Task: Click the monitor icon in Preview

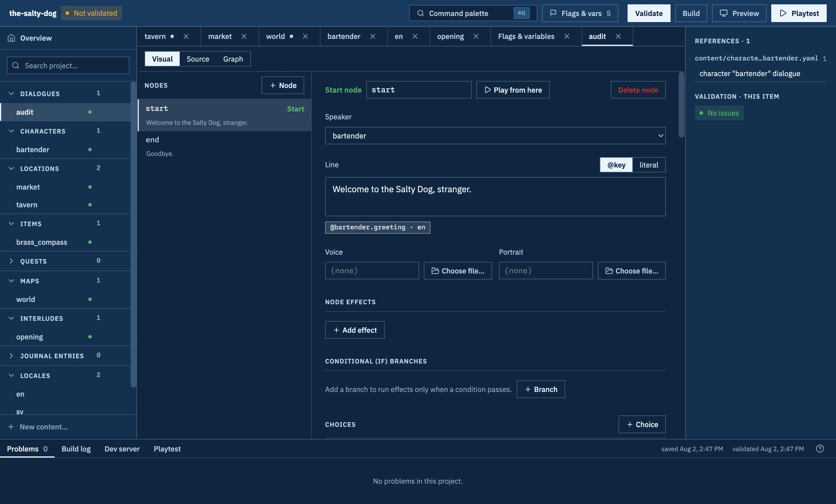Action: 724,13
